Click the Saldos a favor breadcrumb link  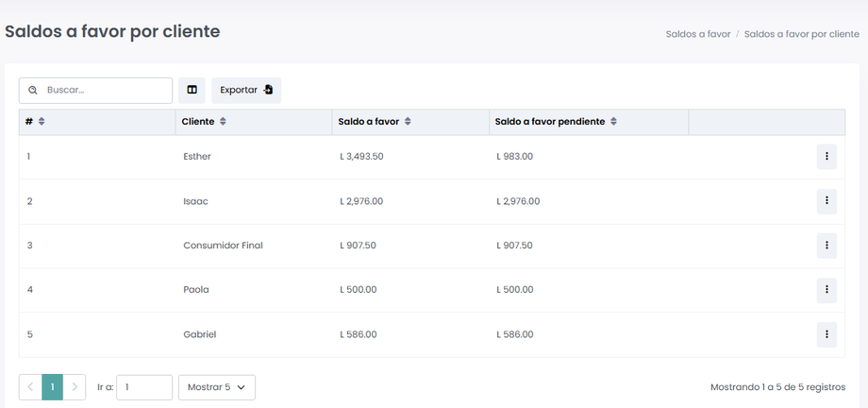(x=698, y=34)
